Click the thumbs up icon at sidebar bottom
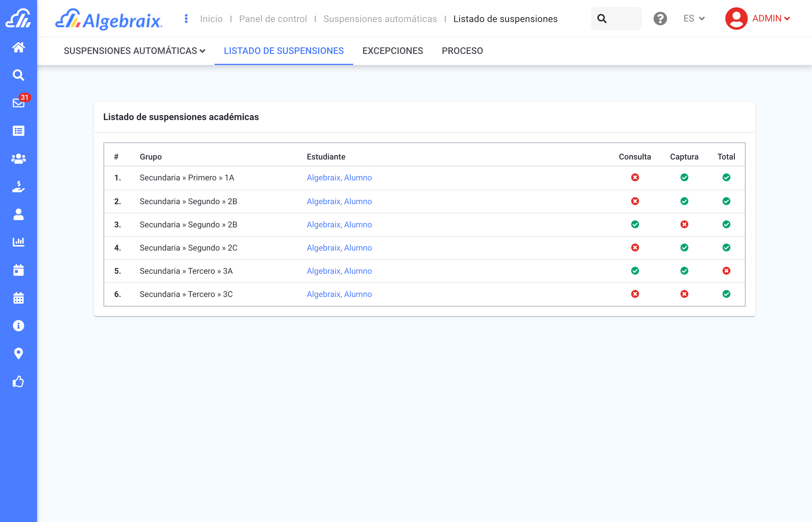The image size is (812, 522). coord(19,381)
